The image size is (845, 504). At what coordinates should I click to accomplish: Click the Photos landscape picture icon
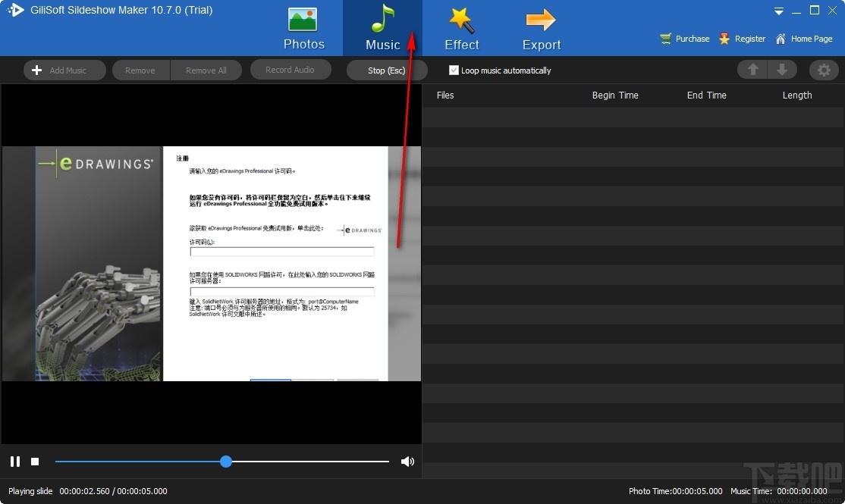click(303, 20)
